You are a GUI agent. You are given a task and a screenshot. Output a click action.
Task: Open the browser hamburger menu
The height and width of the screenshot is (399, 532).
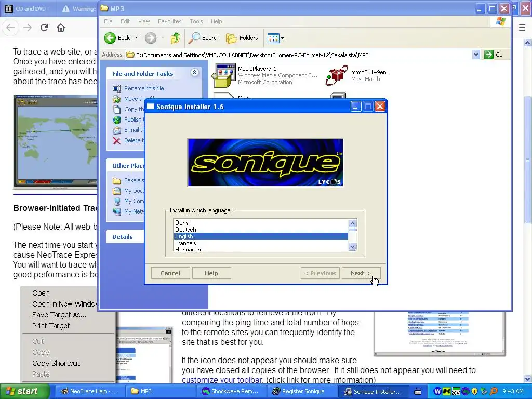click(522, 28)
